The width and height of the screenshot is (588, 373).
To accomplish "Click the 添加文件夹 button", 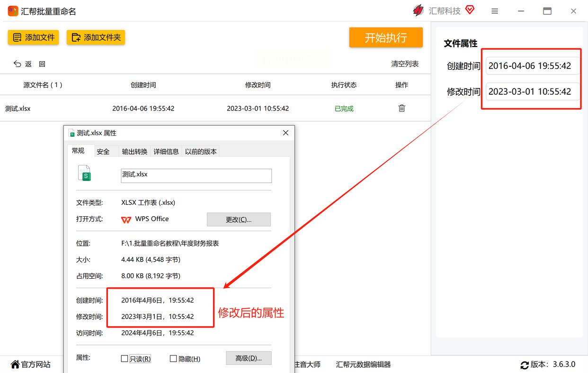I will 96,37.
